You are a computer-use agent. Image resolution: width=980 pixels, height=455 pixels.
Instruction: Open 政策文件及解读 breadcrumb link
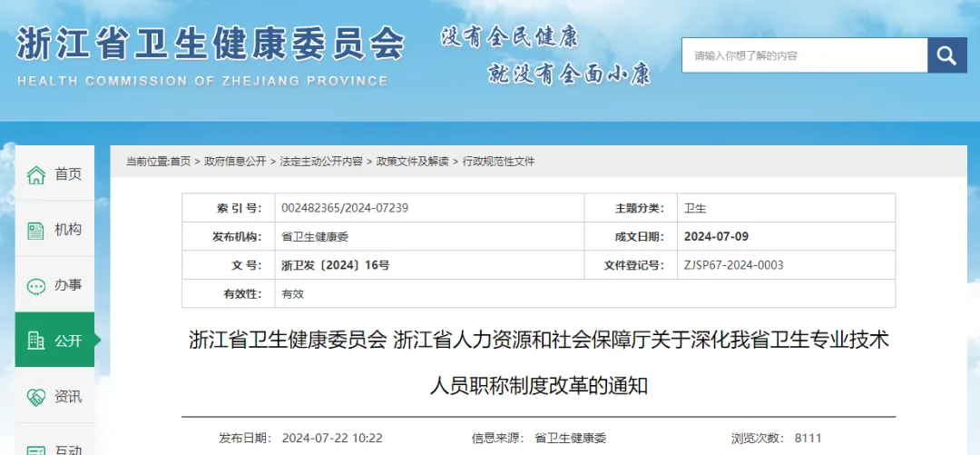[412, 162]
